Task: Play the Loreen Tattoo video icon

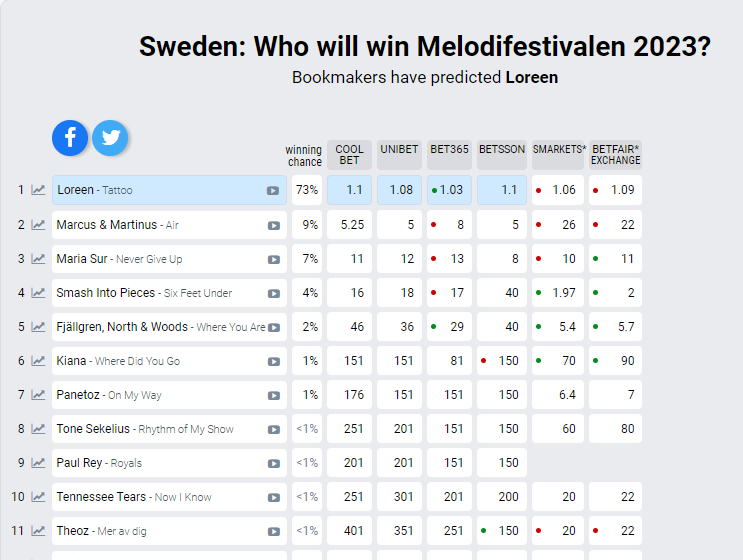Action: point(273,191)
